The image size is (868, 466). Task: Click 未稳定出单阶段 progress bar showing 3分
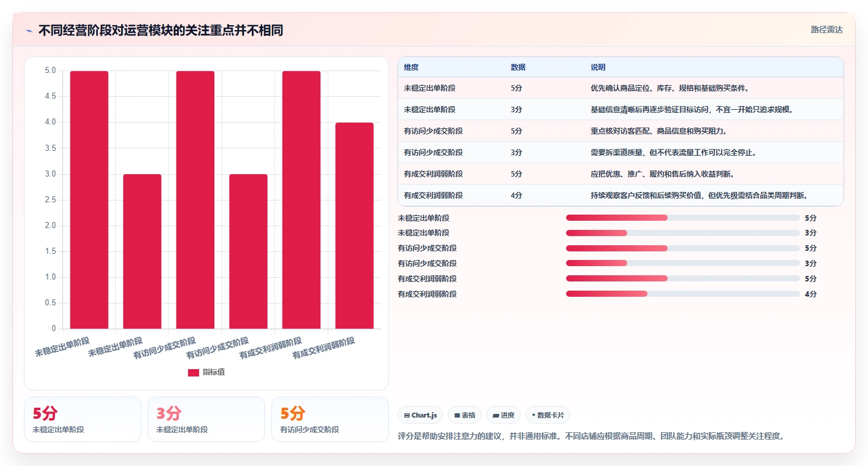coord(683,233)
